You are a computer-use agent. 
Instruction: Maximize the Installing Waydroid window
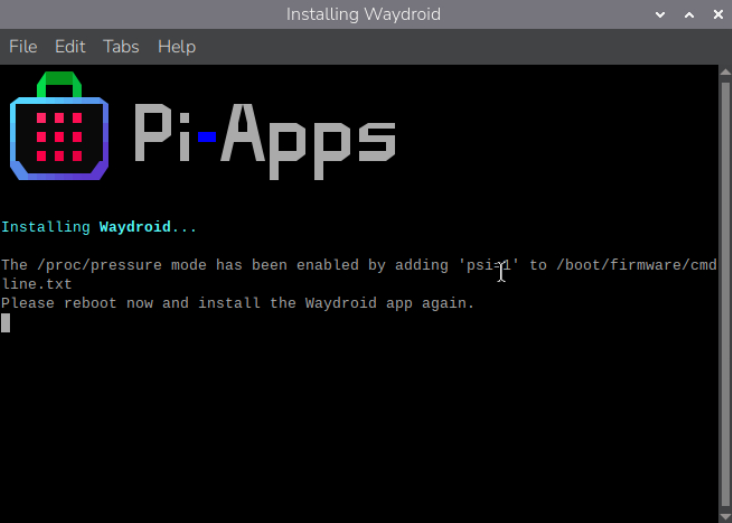click(x=689, y=15)
